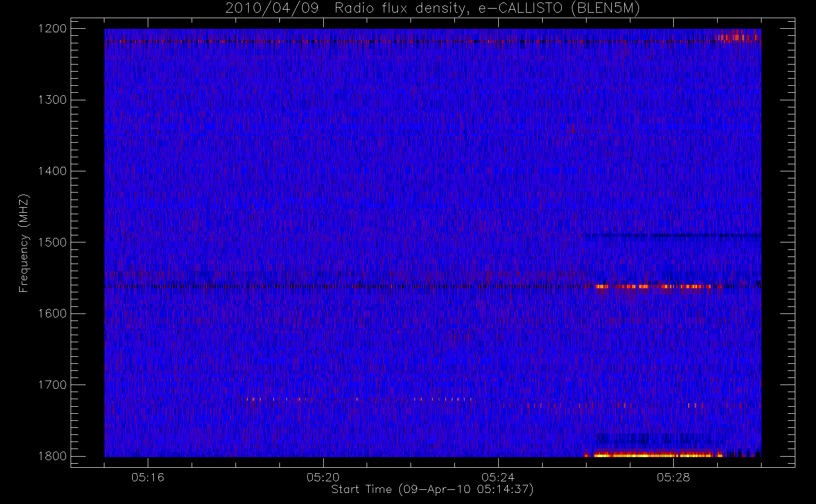Select the 1500 frequency tick label
The height and width of the screenshot is (504, 816).
(52, 242)
